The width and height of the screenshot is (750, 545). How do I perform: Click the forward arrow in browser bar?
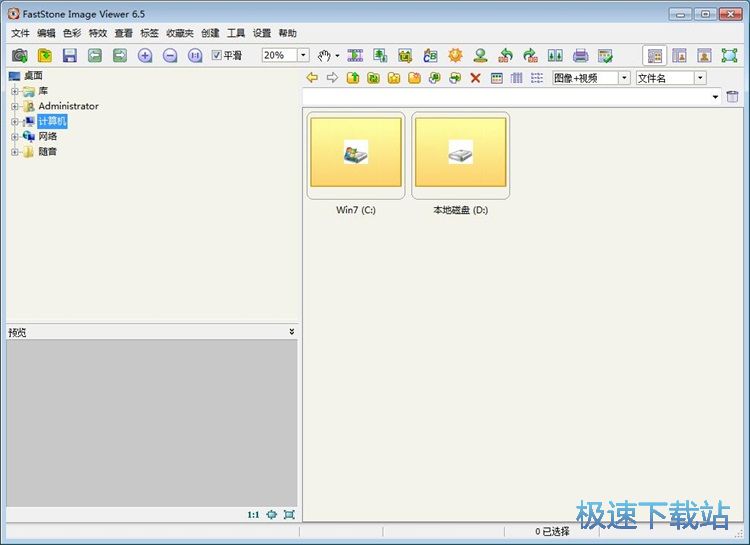(332, 78)
